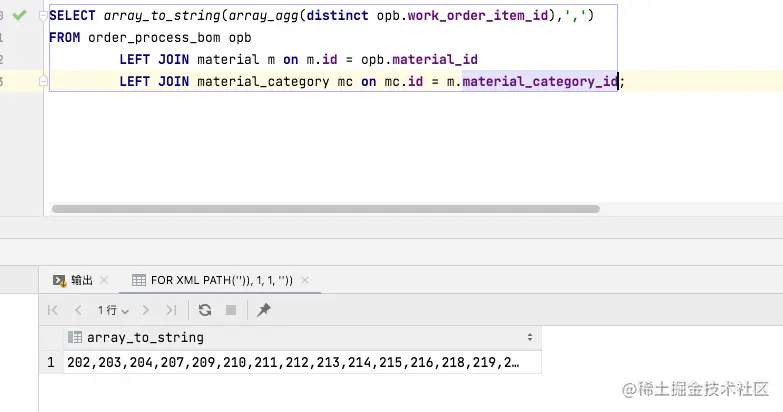Click opb.material_id in the first JOIN line
The height and width of the screenshot is (412, 783).
[x=419, y=59]
